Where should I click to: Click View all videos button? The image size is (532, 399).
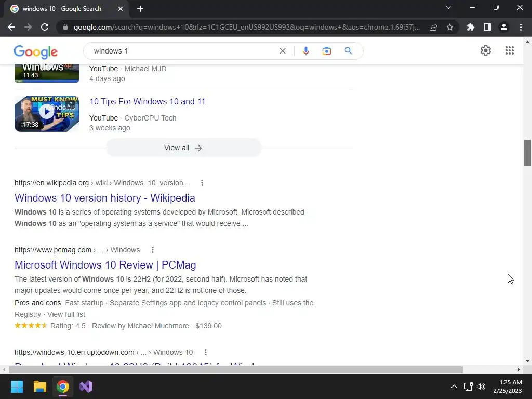pos(183,148)
